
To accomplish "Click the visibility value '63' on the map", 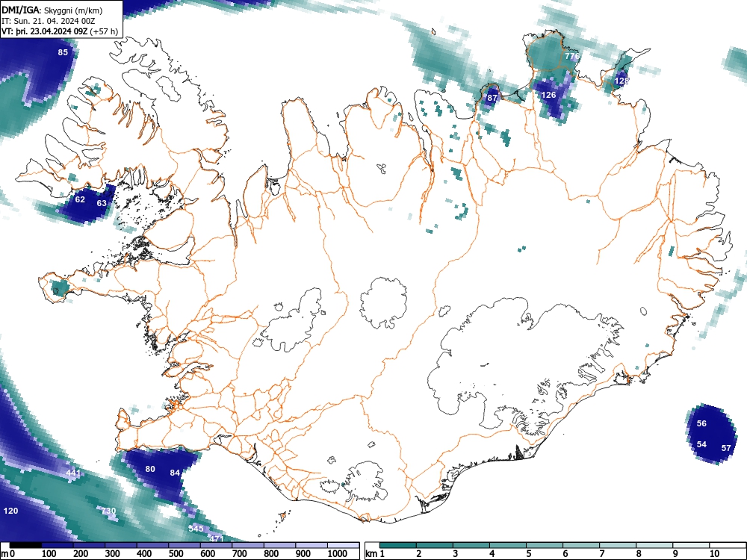I will 102,203.
